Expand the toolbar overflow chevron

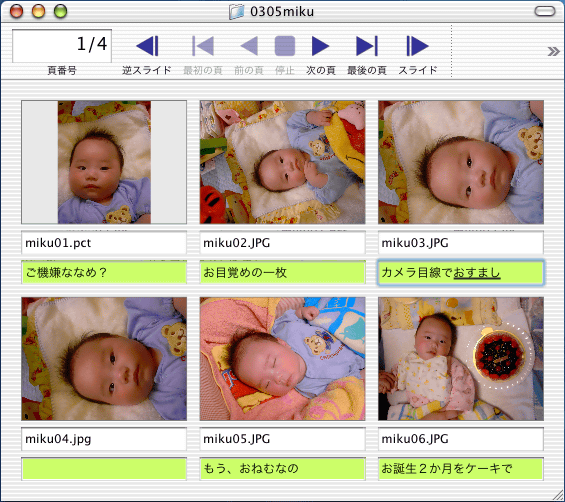[553, 52]
